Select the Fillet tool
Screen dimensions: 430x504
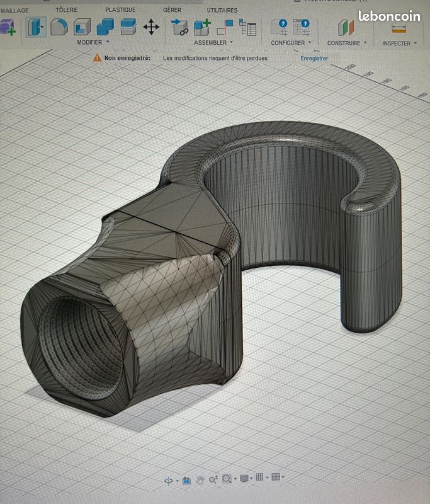(59, 27)
